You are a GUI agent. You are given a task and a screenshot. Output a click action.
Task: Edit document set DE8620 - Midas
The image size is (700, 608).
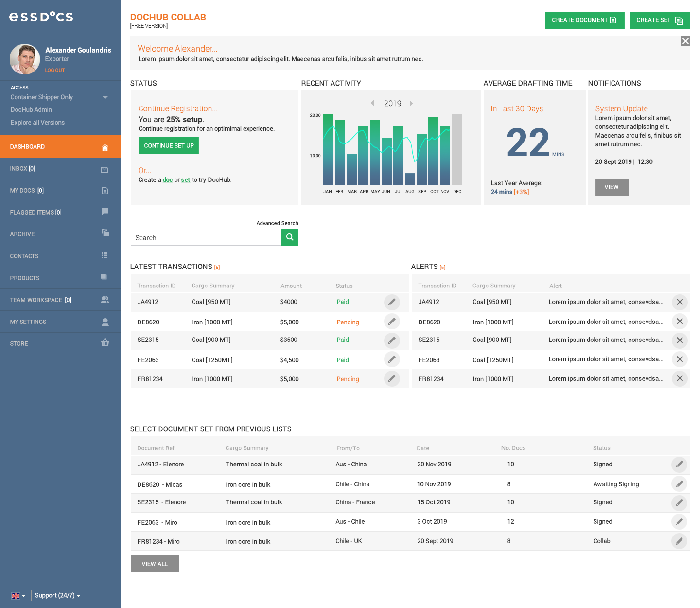[x=679, y=483]
